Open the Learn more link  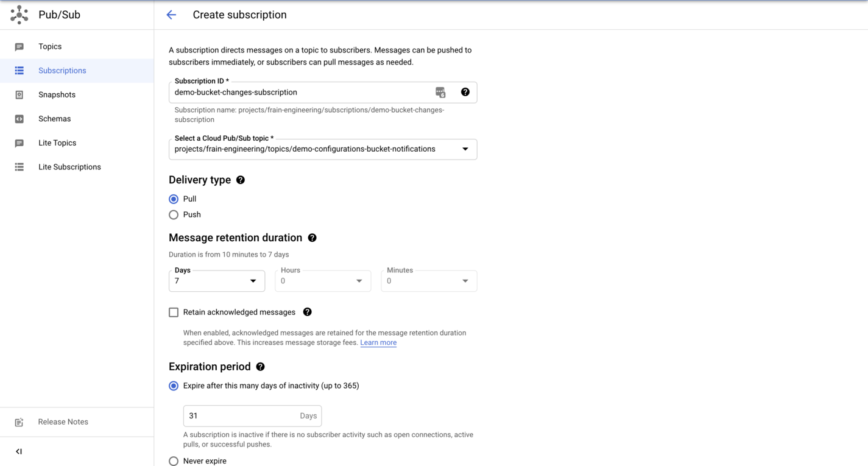(378, 342)
